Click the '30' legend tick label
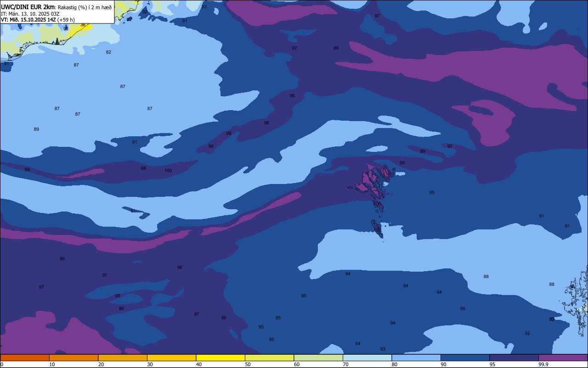 pos(150,364)
